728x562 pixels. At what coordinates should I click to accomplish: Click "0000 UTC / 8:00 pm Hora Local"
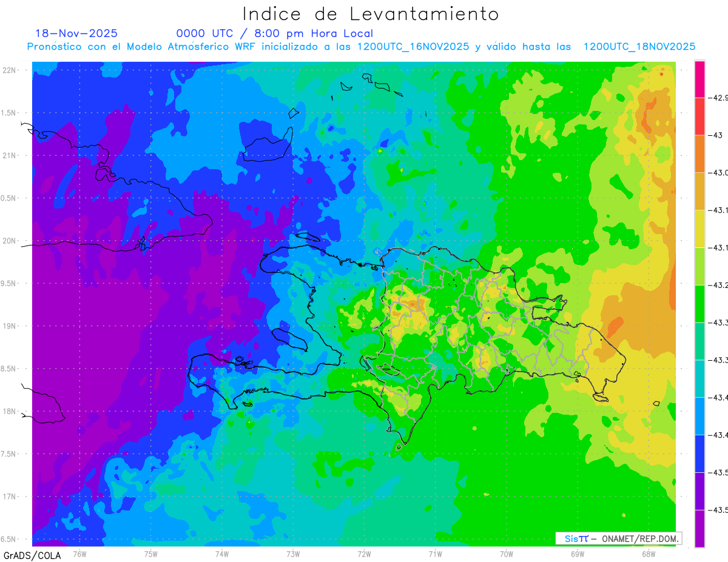coord(275,34)
